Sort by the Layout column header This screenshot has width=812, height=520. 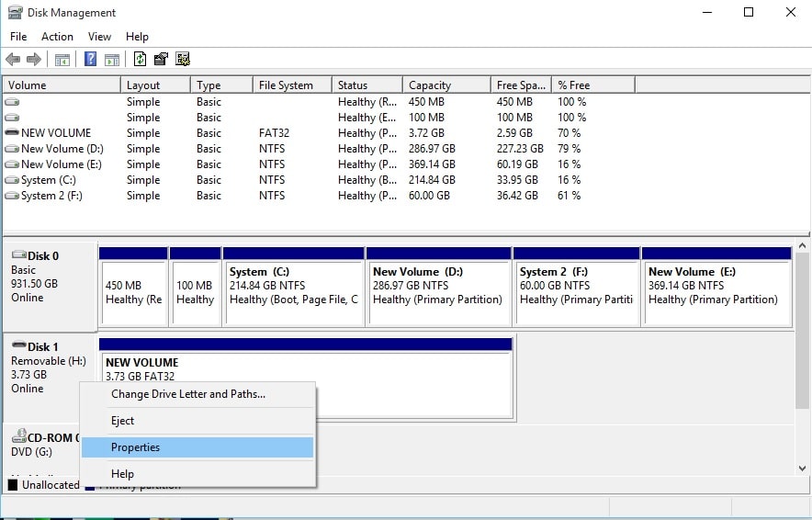click(155, 85)
